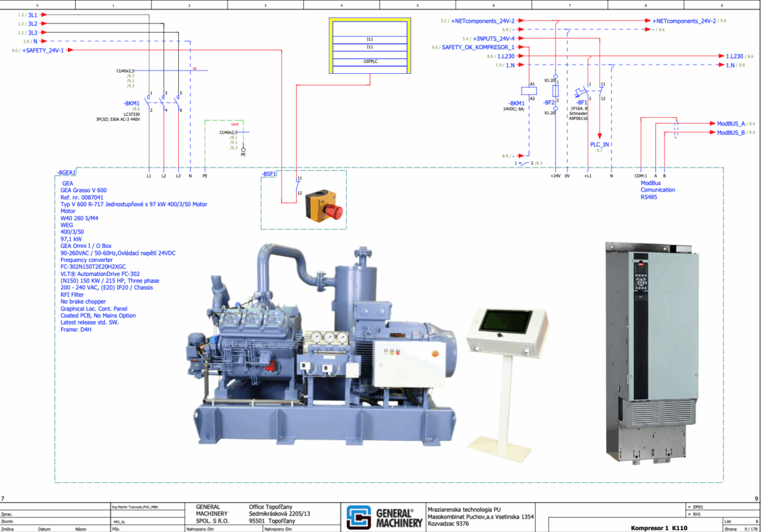This screenshot has width=761, height=532.
Task: Select the PE ground terminal circle symbol
Action: [x=243, y=150]
